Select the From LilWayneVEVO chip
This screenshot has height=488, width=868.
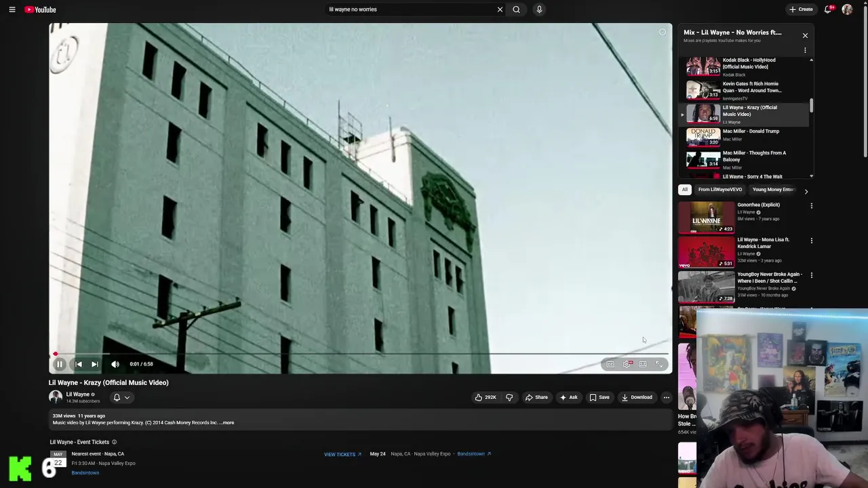(x=720, y=190)
